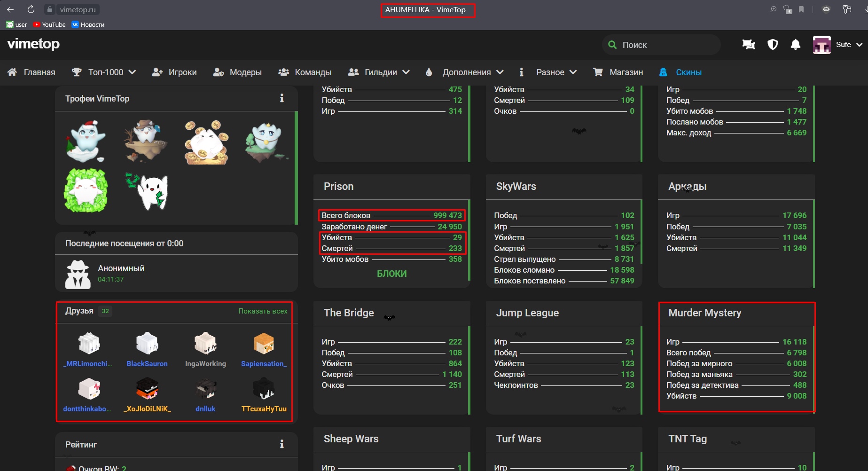This screenshot has width=868, height=471.
Task: Click the browser reload button
Action: pos(31,9)
